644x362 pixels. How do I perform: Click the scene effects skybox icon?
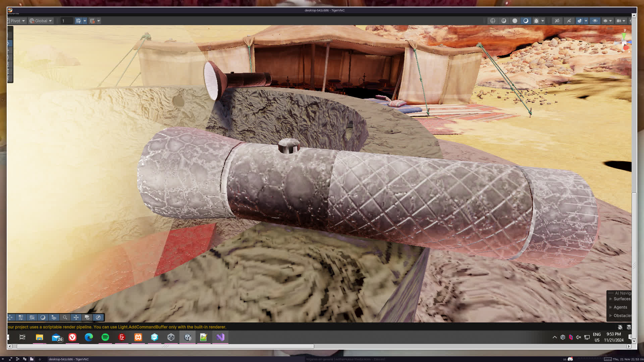[580, 21]
